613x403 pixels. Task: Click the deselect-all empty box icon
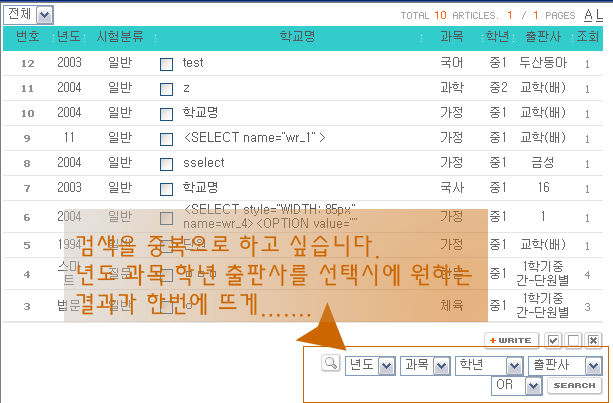(x=573, y=340)
